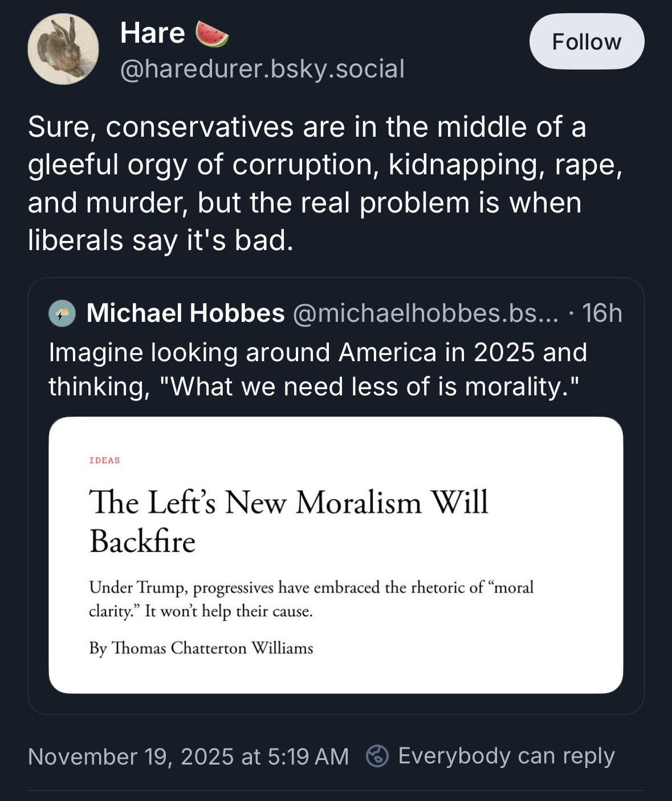Open the "Everybody can reply" setting
Image resolution: width=672 pixels, height=801 pixels.
tap(506, 756)
